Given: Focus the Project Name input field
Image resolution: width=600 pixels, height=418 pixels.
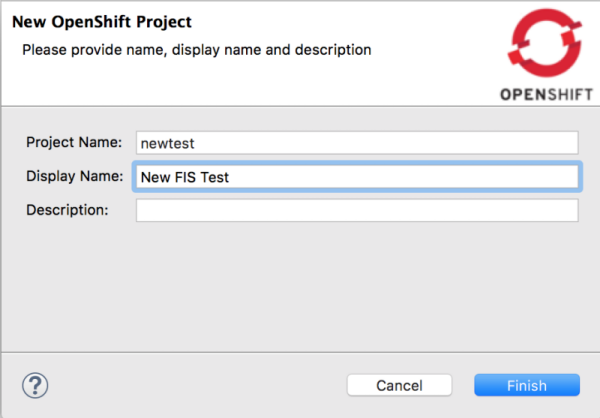Looking at the screenshot, I should [357, 143].
